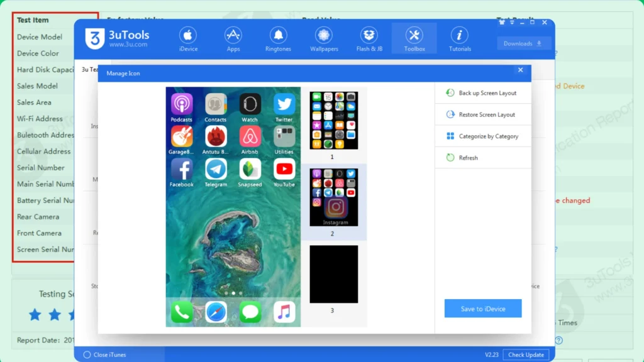Open the Tutorials section

[x=460, y=40]
